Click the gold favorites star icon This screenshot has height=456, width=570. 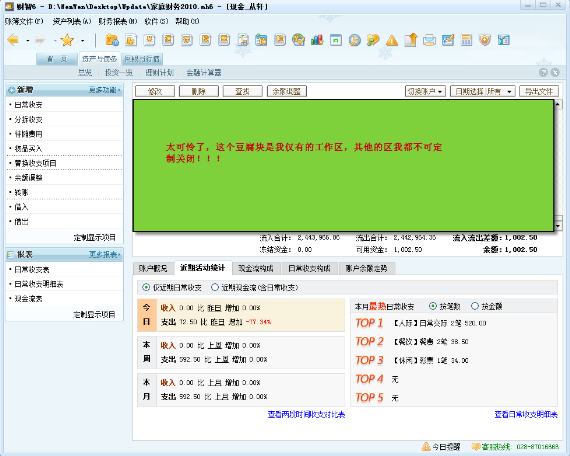click(x=67, y=40)
